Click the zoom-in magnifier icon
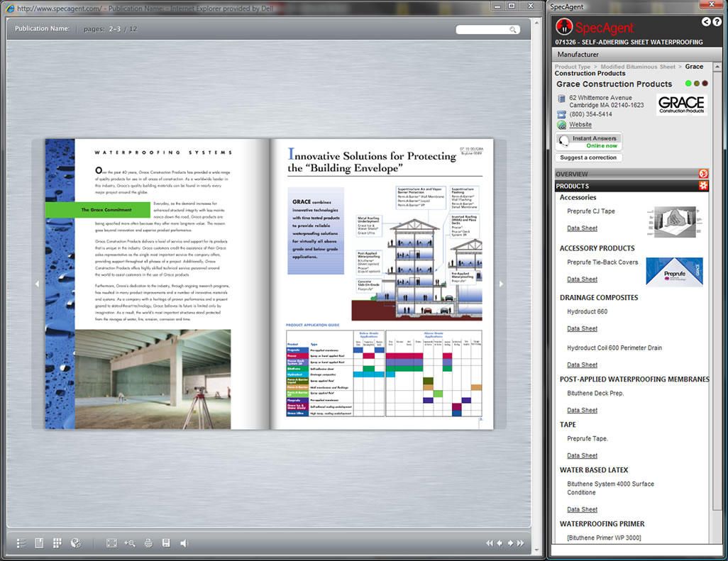 pos(130,543)
